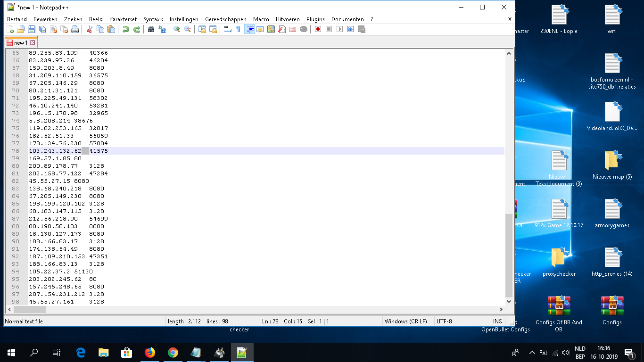Click the Close document toolbar icon
Viewport: 644px width, 362px height.
53,29
